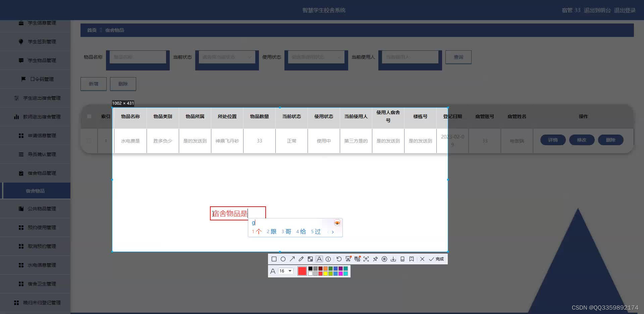Select the pencil freehand tool

[x=301, y=259]
